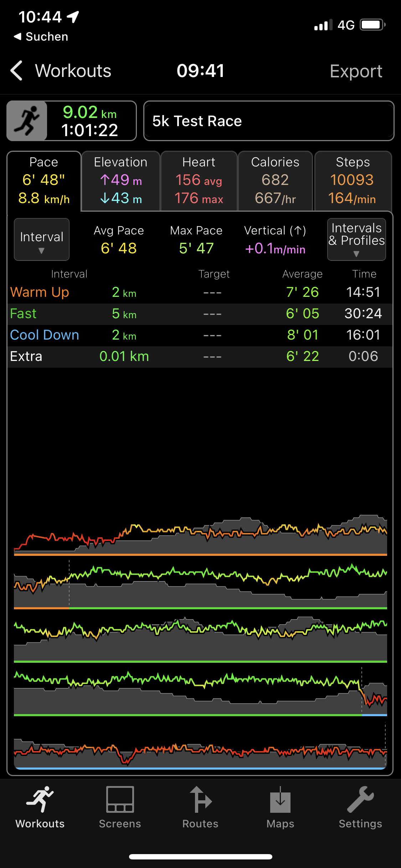Open the Intervals & Profiles dropdown
The width and height of the screenshot is (401, 868).
pyautogui.click(x=356, y=239)
